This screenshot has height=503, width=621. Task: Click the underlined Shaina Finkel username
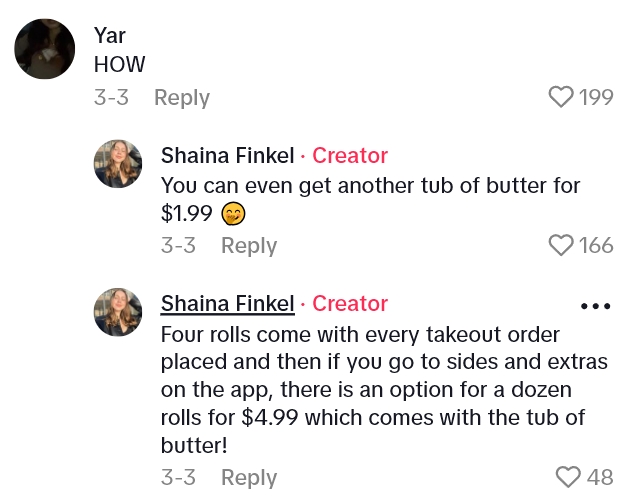coord(227,304)
